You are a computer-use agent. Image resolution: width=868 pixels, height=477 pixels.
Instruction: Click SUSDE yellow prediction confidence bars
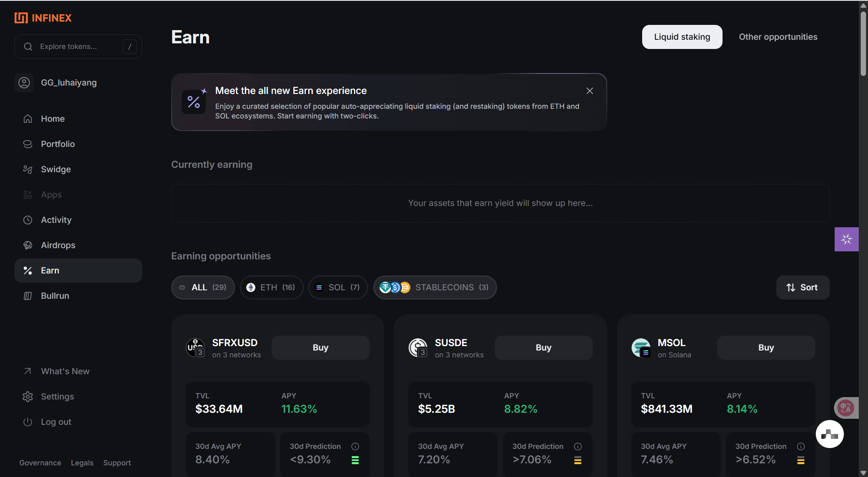pyautogui.click(x=578, y=460)
